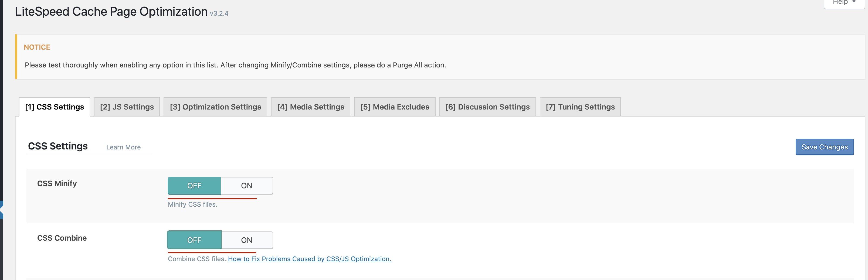Open the [2] JS Settings tab

(x=127, y=107)
